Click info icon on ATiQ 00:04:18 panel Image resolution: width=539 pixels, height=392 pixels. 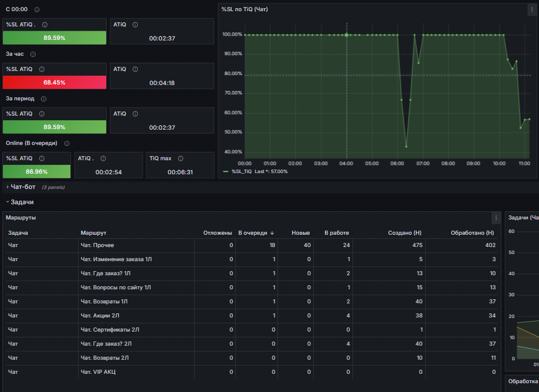point(135,69)
